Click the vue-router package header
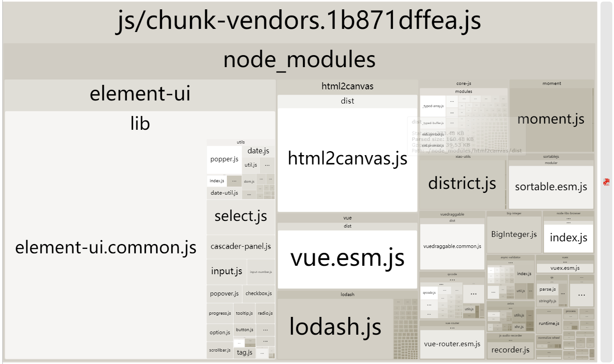 coord(452,323)
